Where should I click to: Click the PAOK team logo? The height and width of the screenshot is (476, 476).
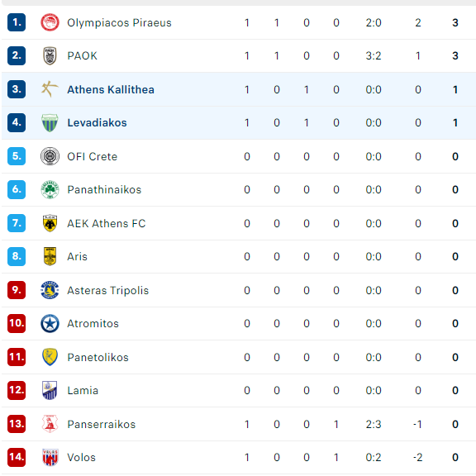50,56
